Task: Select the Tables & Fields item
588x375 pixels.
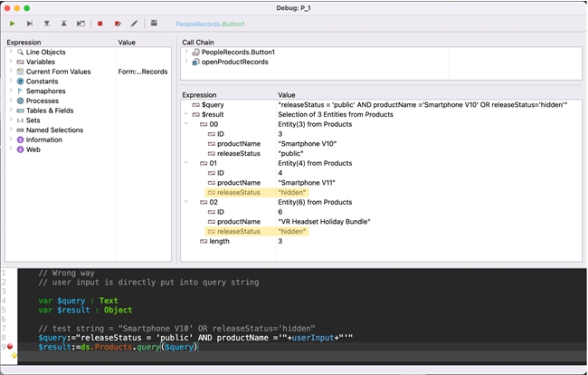Action: coord(50,111)
